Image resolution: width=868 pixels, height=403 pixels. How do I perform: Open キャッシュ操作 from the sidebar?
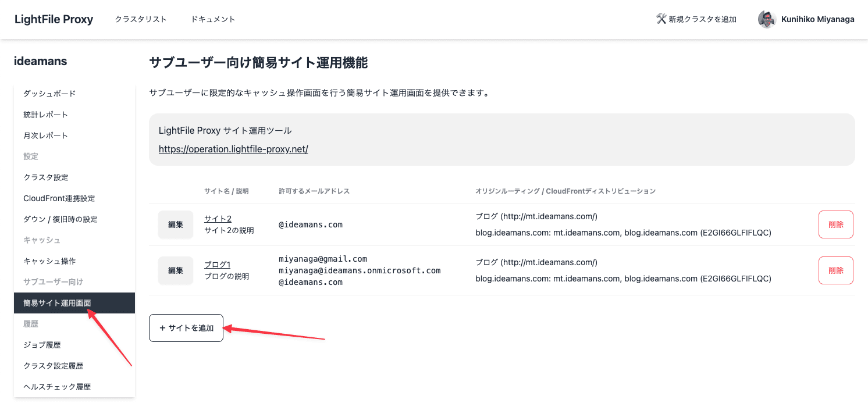pos(49,261)
